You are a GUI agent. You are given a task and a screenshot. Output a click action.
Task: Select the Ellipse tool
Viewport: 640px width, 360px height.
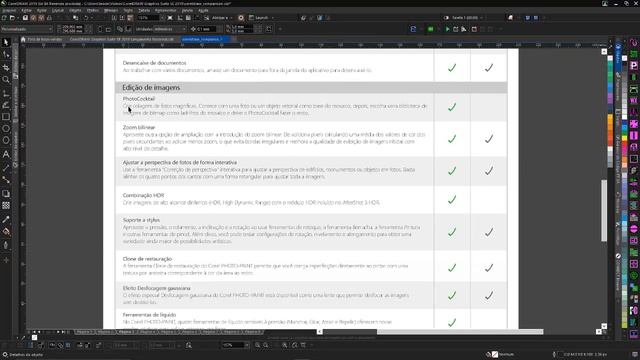(6, 129)
